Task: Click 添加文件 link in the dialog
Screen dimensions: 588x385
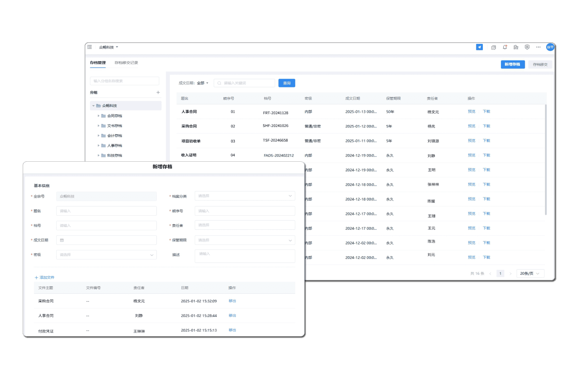Action: pyautogui.click(x=44, y=277)
